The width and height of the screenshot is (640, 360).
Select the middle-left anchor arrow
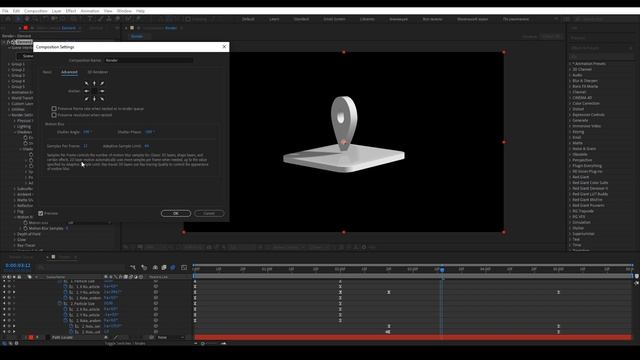(x=87, y=91)
